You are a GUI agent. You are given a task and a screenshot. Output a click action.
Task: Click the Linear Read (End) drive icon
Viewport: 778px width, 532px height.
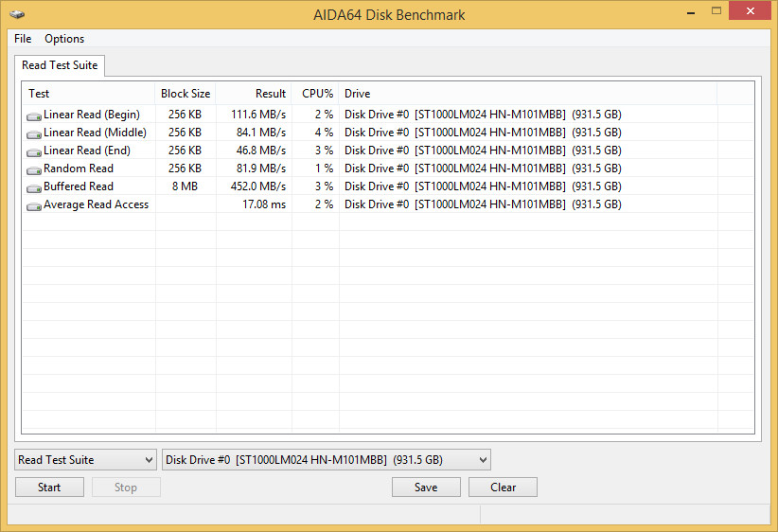click(x=34, y=151)
